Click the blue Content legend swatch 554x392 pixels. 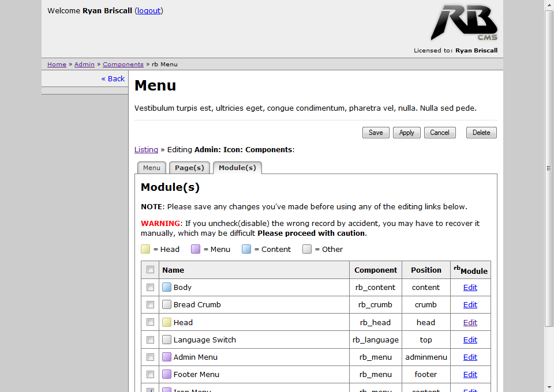click(x=246, y=249)
